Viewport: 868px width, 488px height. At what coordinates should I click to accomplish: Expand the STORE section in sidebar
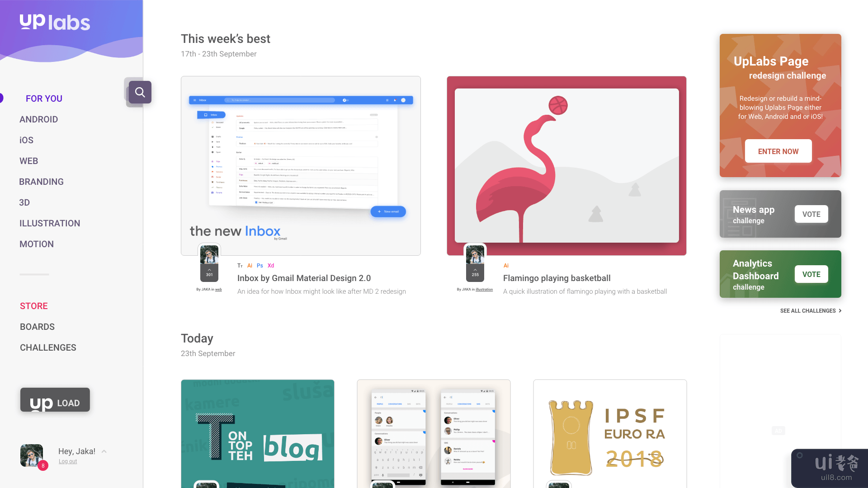[34, 305]
